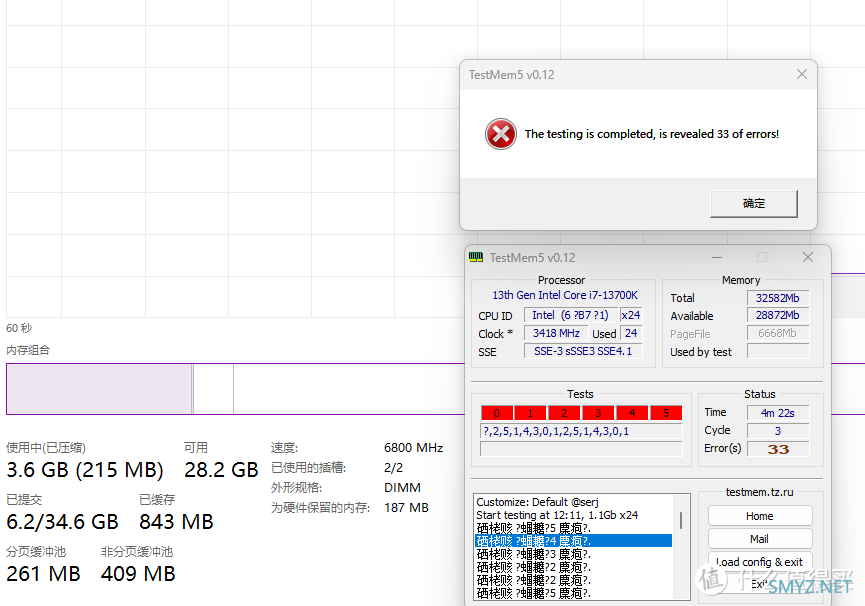The height and width of the screenshot is (606, 865).
Task: Select red test block 4
Action: click(632, 413)
